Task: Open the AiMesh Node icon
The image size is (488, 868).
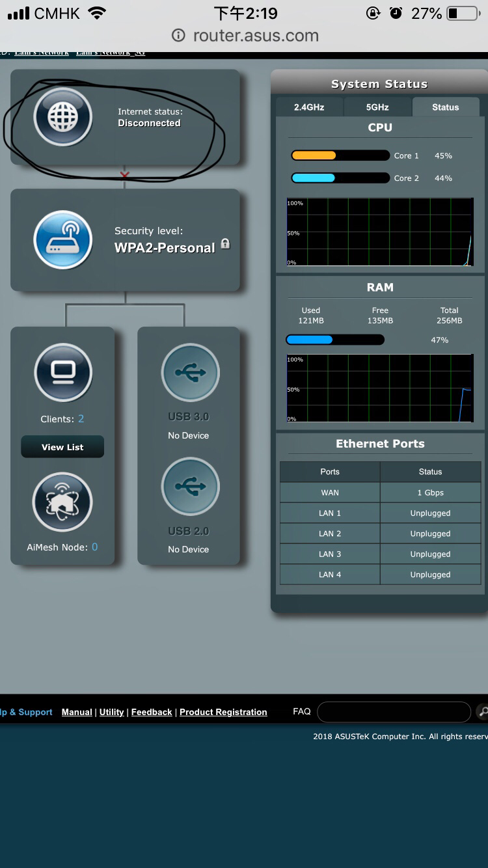Action: coord(62,502)
